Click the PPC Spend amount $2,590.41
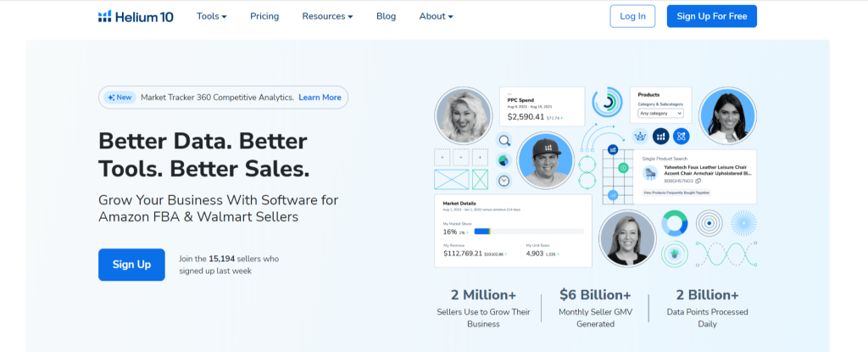Viewport: 868px width, 352px height. pos(526,117)
